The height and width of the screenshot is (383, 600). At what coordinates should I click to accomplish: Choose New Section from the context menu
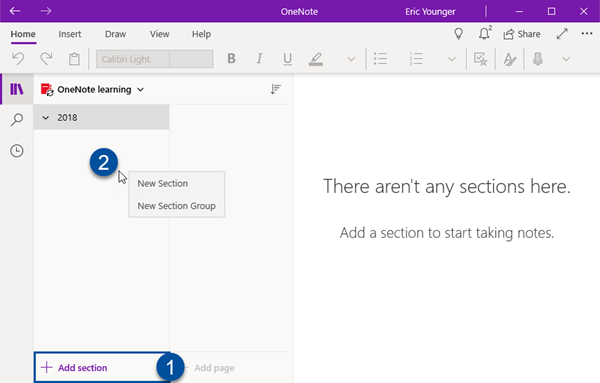pyautogui.click(x=176, y=184)
